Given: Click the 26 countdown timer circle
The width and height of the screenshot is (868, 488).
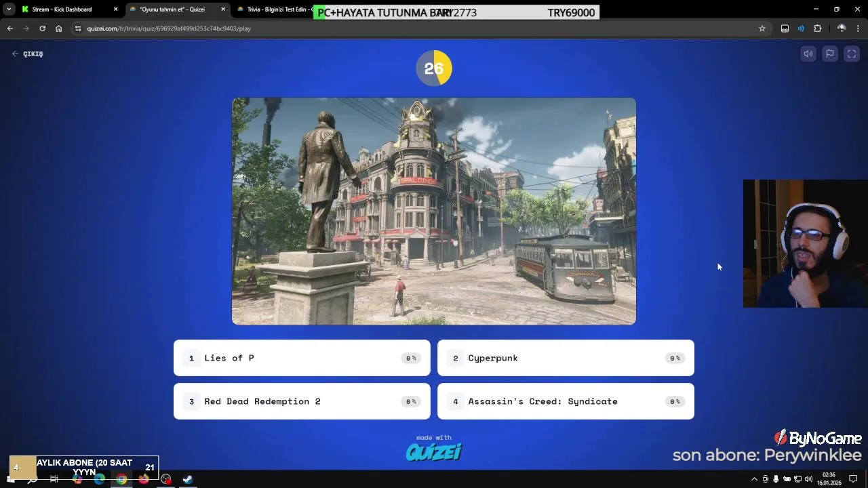Looking at the screenshot, I should (x=434, y=68).
